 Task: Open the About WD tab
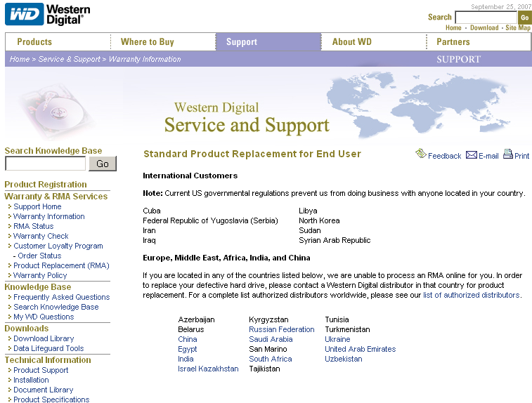(x=352, y=41)
